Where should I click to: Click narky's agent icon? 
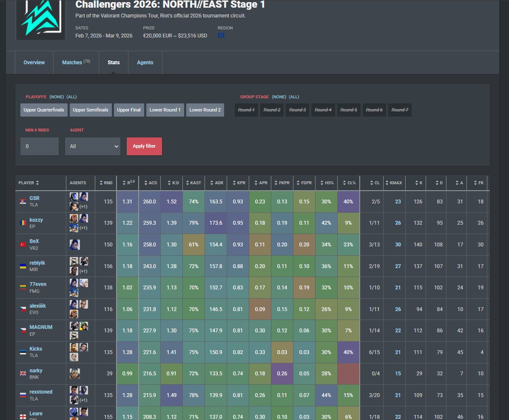coord(75,374)
